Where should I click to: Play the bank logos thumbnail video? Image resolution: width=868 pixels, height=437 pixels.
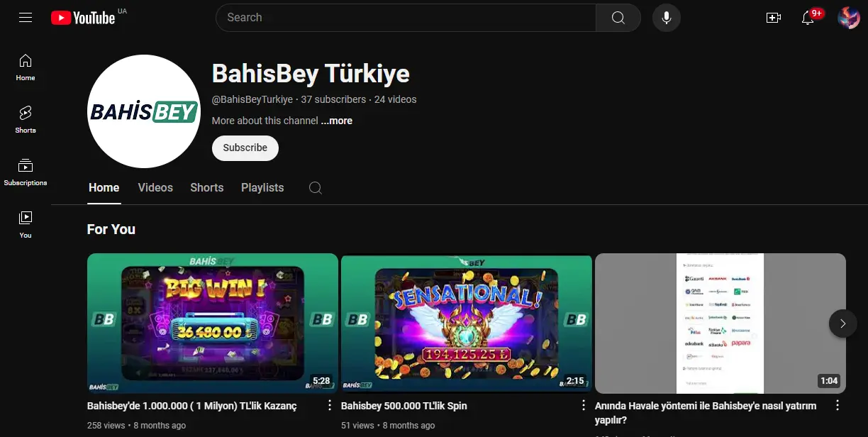pos(720,323)
